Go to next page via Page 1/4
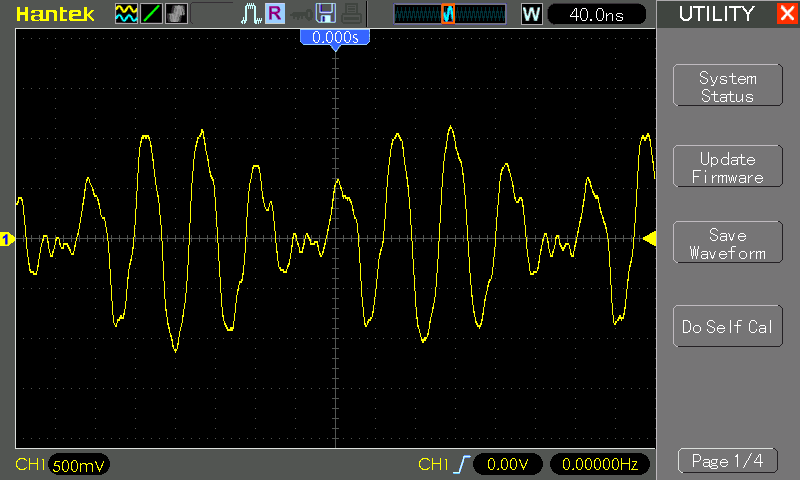Screen dimensions: 800x480 (x=728, y=461)
